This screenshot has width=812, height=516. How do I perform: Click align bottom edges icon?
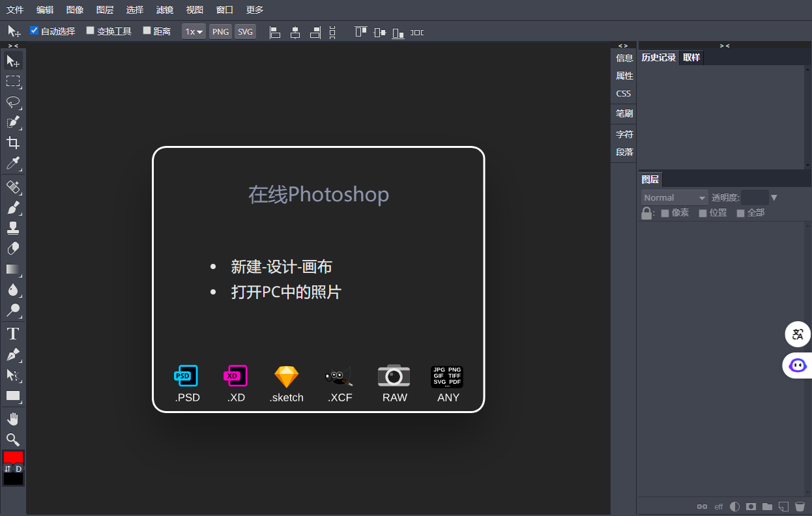pyautogui.click(x=398, y=32)
